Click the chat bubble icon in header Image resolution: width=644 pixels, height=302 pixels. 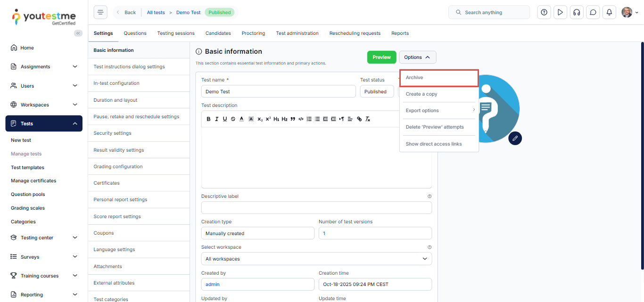pos(593,13)
